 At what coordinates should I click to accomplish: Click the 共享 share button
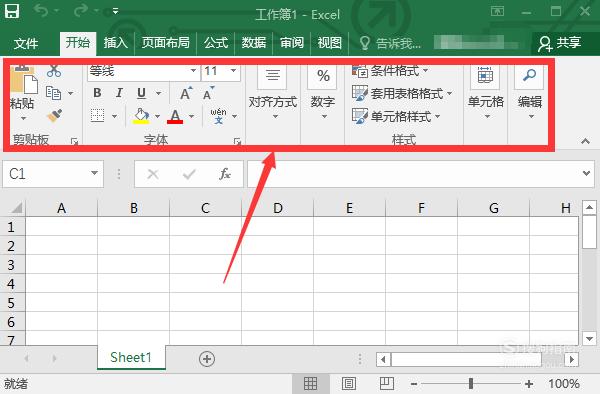tap(559, 43)
